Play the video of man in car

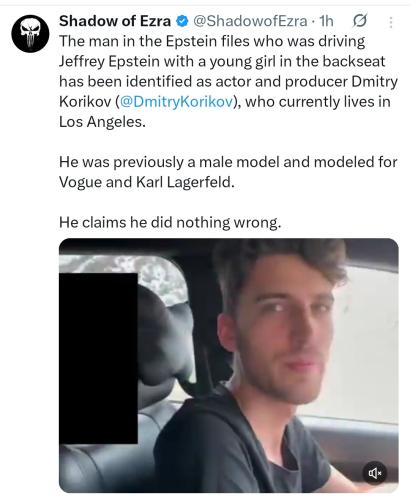click(229, 365)
